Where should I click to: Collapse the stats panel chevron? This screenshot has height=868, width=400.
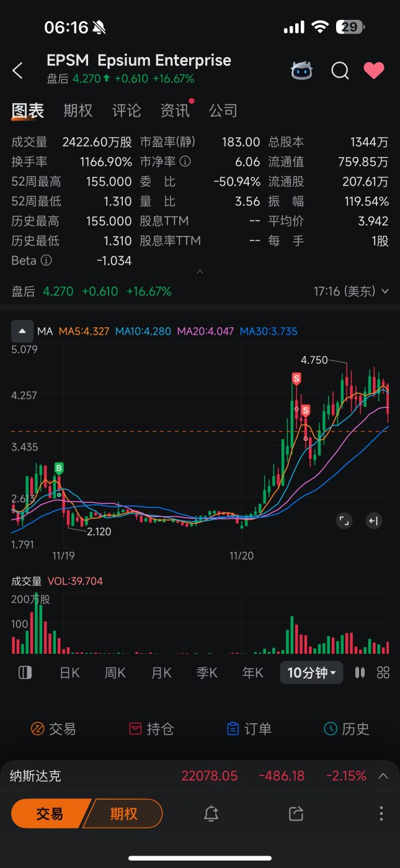(200, 272)
